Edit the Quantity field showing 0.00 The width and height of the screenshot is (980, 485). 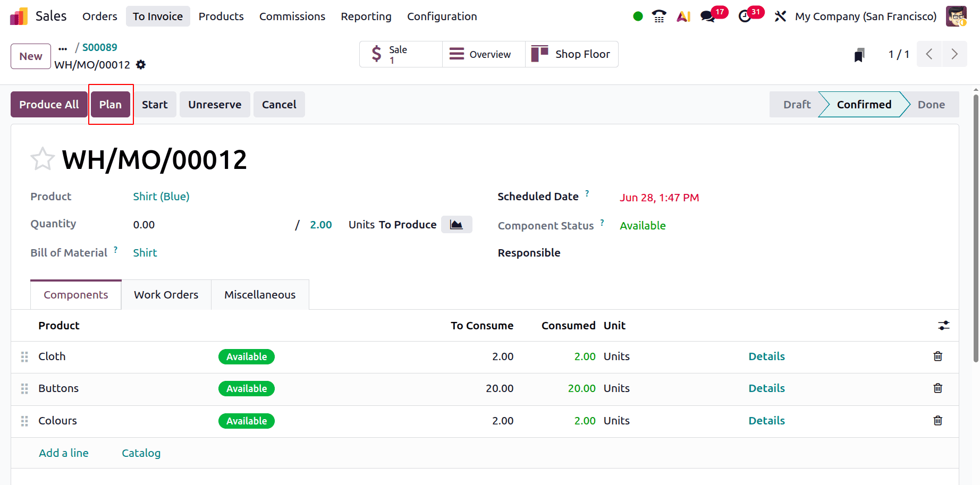coord(210,225)
